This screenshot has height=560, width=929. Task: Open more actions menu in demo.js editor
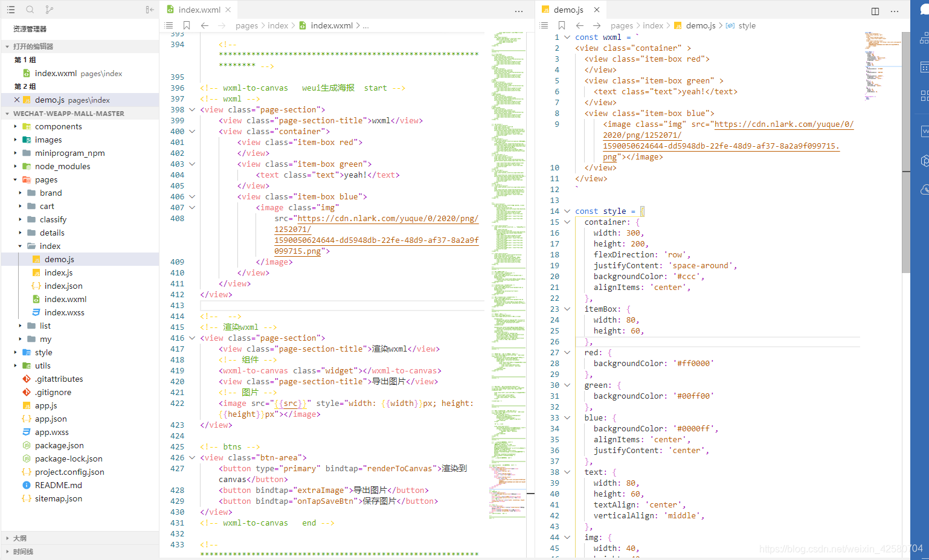pos(895,11)
